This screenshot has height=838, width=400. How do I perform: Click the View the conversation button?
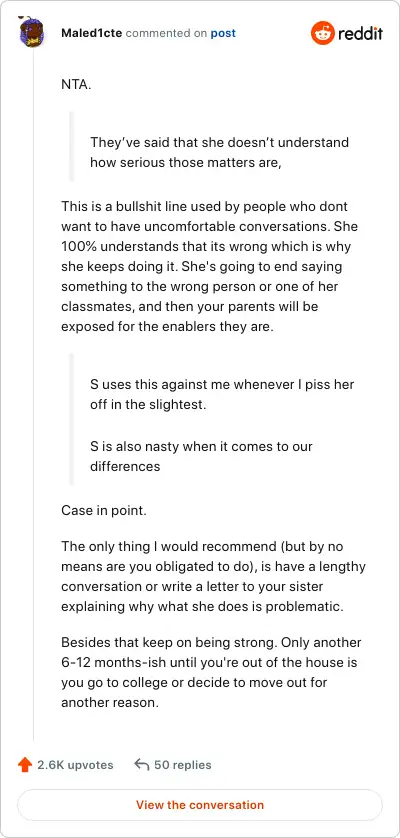200,805
